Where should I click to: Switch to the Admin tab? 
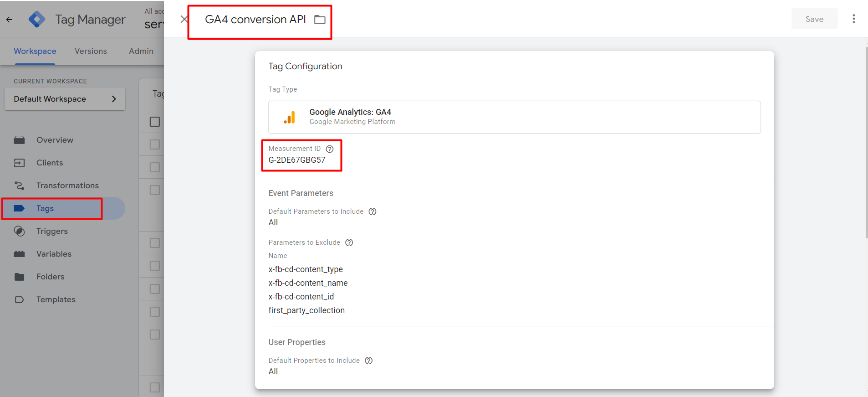[141, 51]
